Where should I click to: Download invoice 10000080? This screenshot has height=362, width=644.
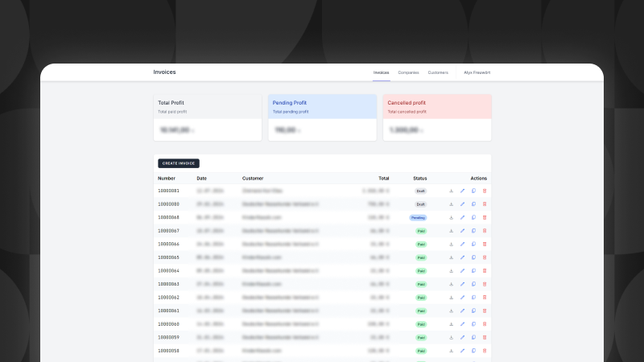(x=451, y=204)
